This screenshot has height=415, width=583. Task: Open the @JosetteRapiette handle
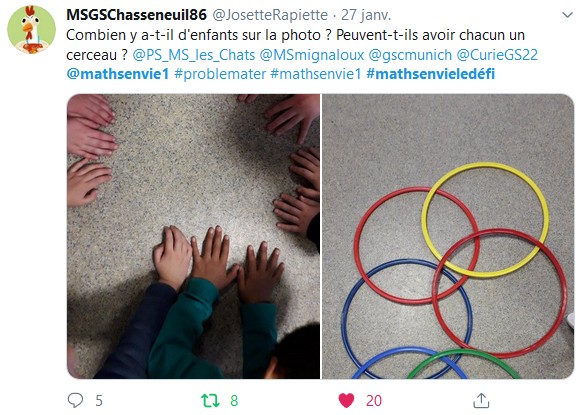(270, 15)
